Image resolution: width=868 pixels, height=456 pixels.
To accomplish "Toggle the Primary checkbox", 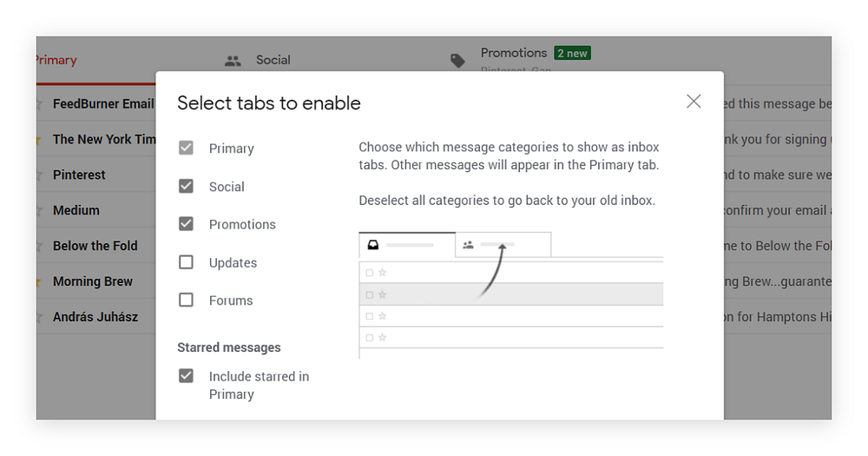I will coord(186,148).
